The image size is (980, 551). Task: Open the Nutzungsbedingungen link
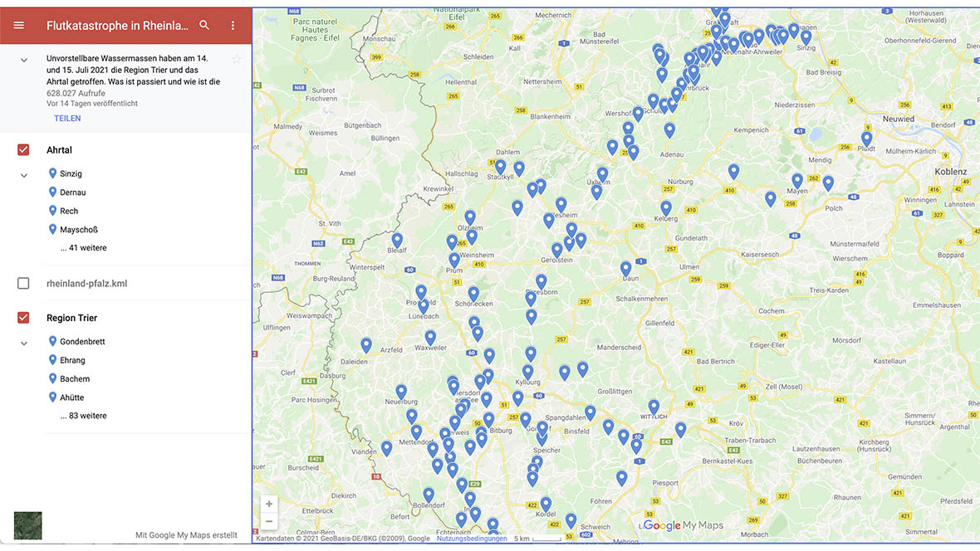coord(472,539)
